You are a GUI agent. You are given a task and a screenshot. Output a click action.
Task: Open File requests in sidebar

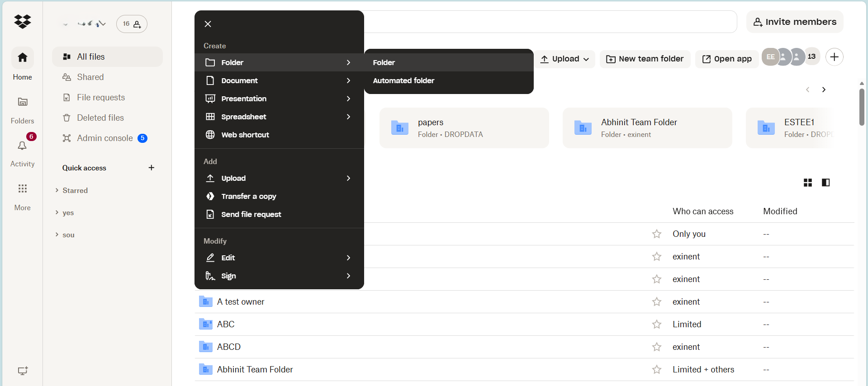click(x=107, y=97)
